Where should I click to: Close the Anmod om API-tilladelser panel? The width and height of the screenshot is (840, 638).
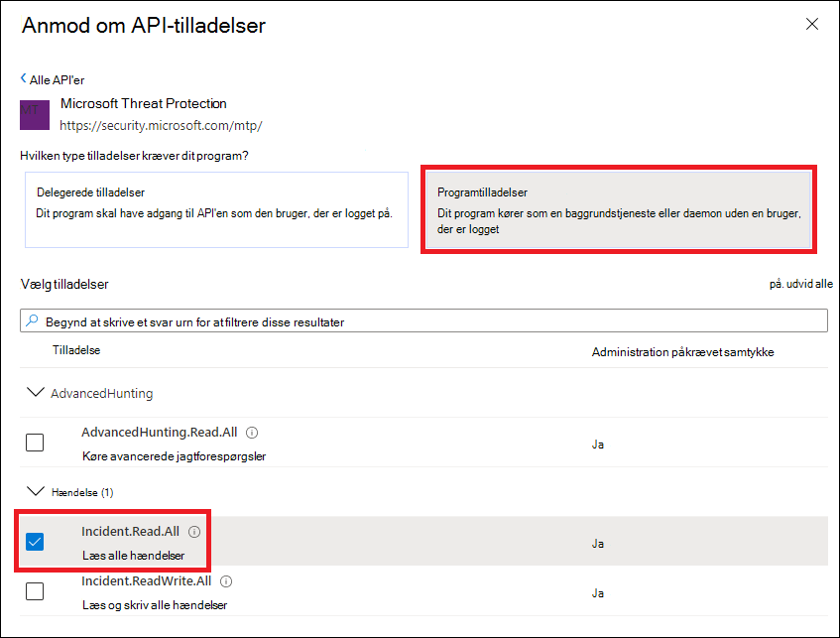pyautogui.click(x=812, y=24)
